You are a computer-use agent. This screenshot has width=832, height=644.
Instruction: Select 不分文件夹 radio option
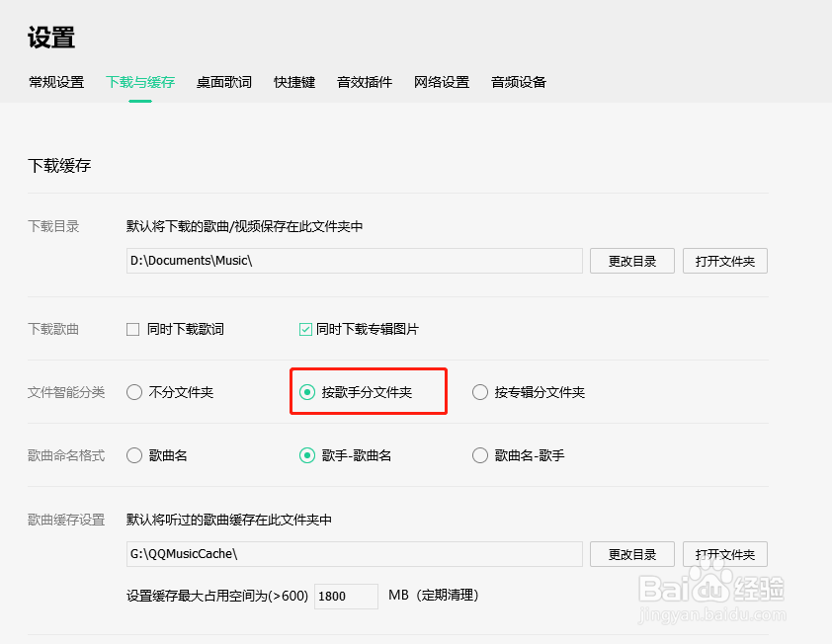134,392
